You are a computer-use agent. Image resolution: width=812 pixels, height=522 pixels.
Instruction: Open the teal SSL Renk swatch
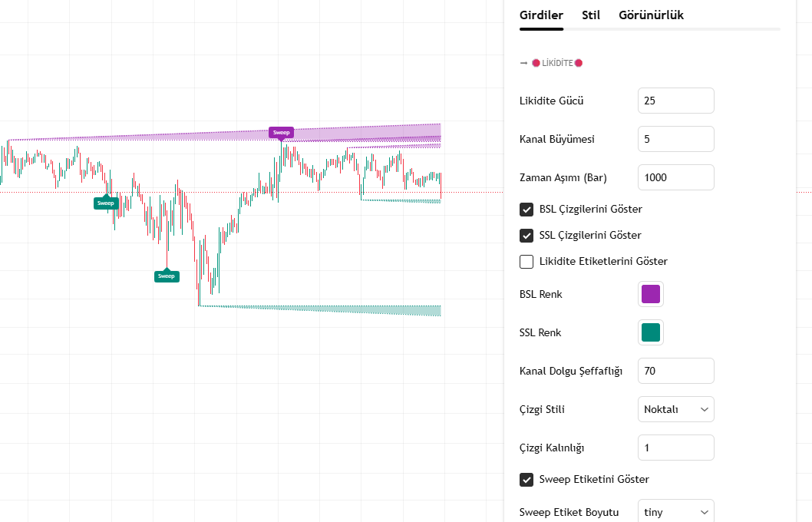tap(651, 332)
